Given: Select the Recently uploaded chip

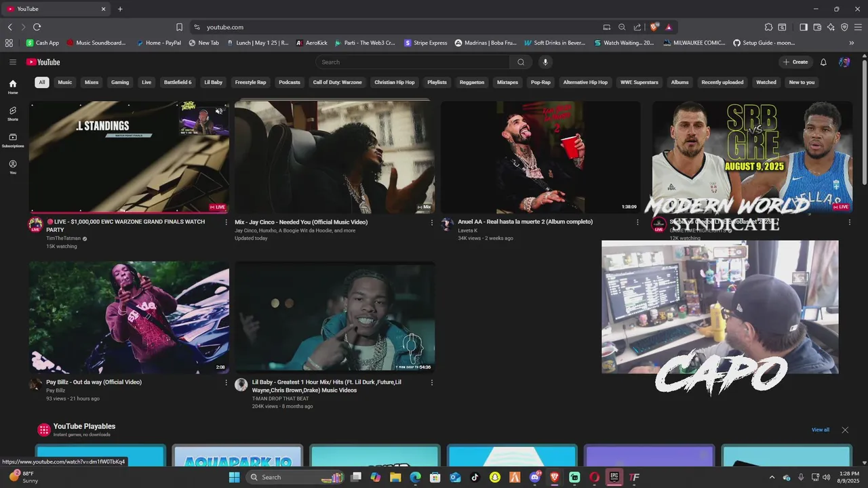Looking at the screenshot, I should tap(722, 82).
